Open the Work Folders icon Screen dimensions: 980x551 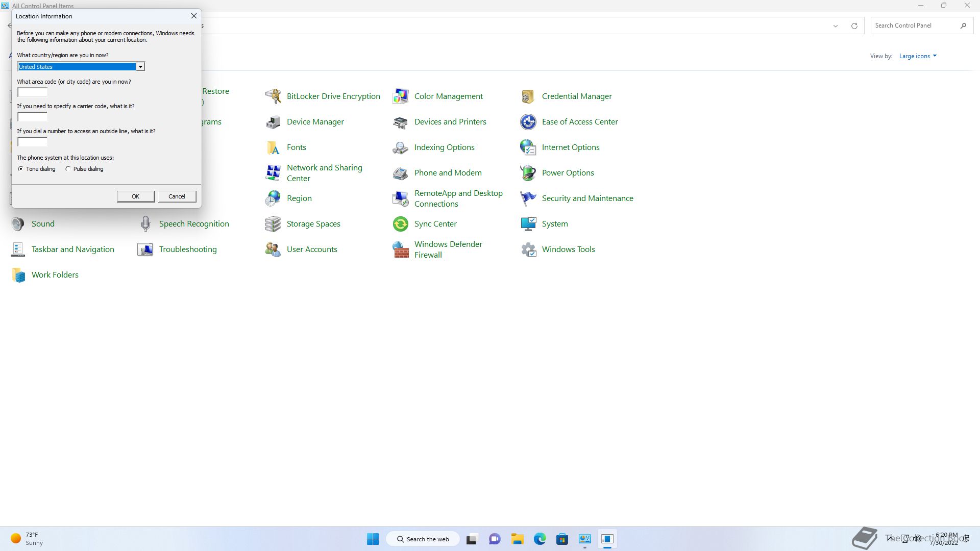[x=18, y=274]
